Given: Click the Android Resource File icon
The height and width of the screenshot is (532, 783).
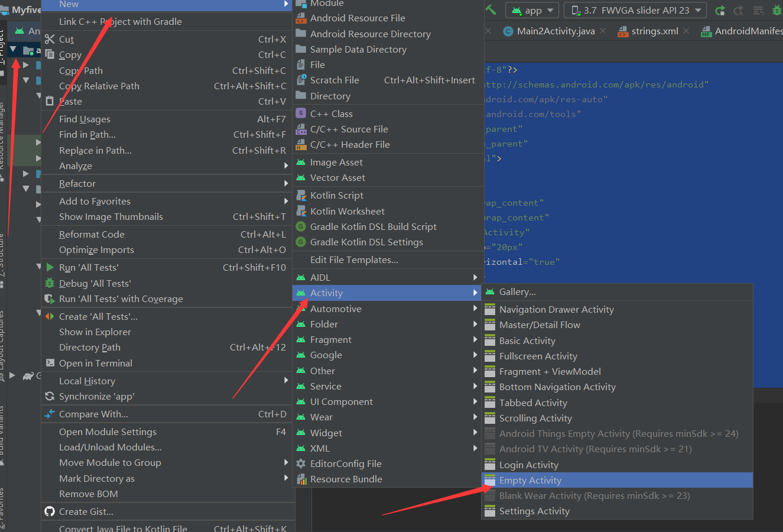Looking at the screenshot, I should click(301, 18).
